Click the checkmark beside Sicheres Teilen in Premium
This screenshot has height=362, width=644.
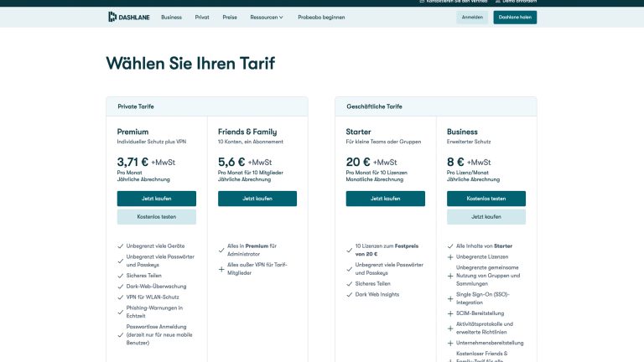pyautogui.click(x=121, y=275)
